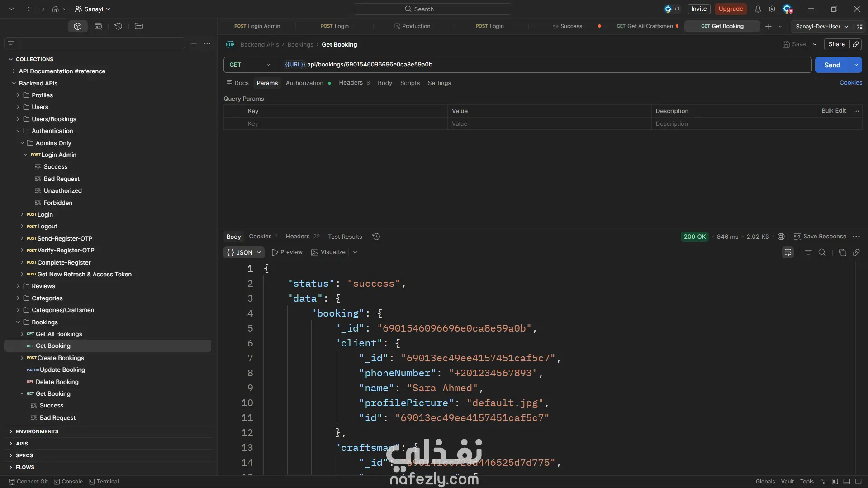The height and width of the screenshot is (488, 868).
Task: Open the Sanayi workspace switcher
Action: pyautogui.click(x=93, y=9)
